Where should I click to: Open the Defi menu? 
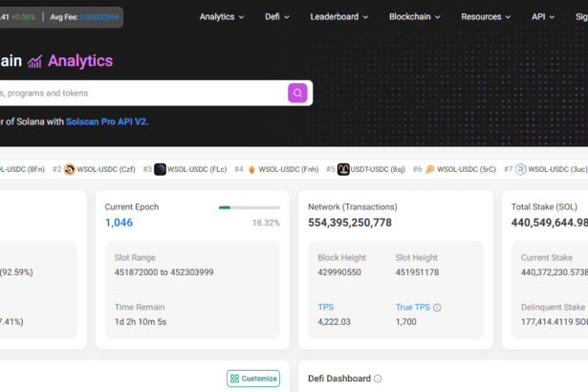pyautogui.click(x=277, y=17)
